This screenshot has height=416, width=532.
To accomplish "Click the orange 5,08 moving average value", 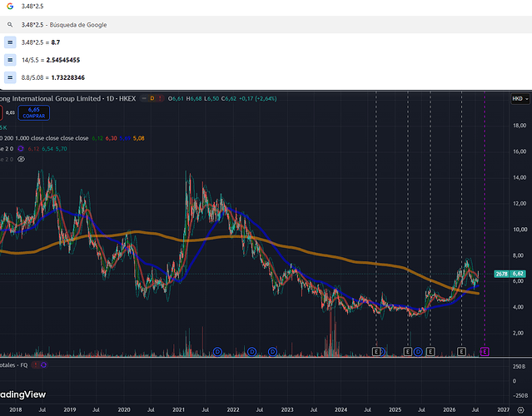I will coord(138,138).
